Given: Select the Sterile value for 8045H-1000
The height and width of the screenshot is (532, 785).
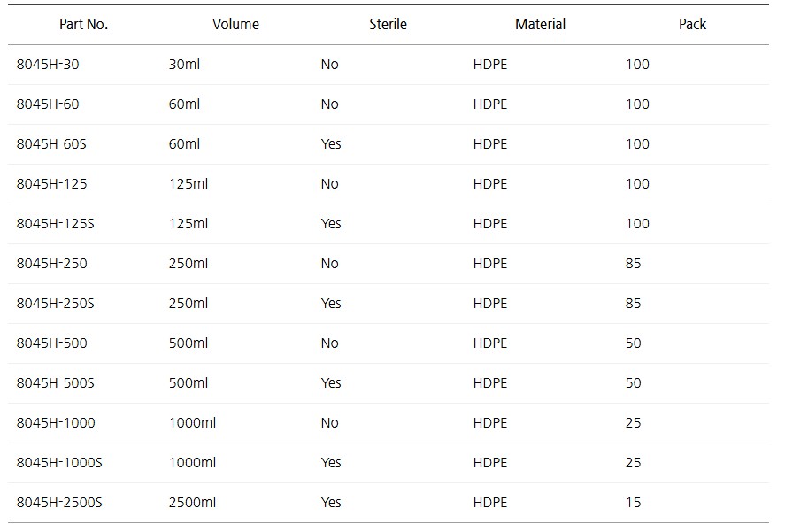Looking at the screenshot, I should pyautogui.click(x=329, y=423).
